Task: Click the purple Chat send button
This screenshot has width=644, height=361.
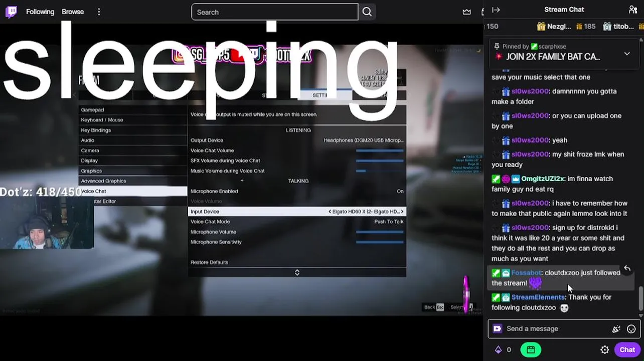Action: pyautogui.click(x=627, y=350)
